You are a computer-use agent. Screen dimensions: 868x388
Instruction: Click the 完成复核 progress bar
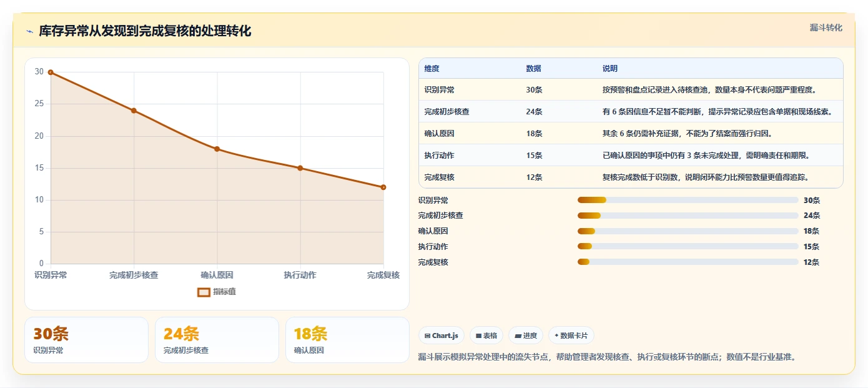coord(688,262)
